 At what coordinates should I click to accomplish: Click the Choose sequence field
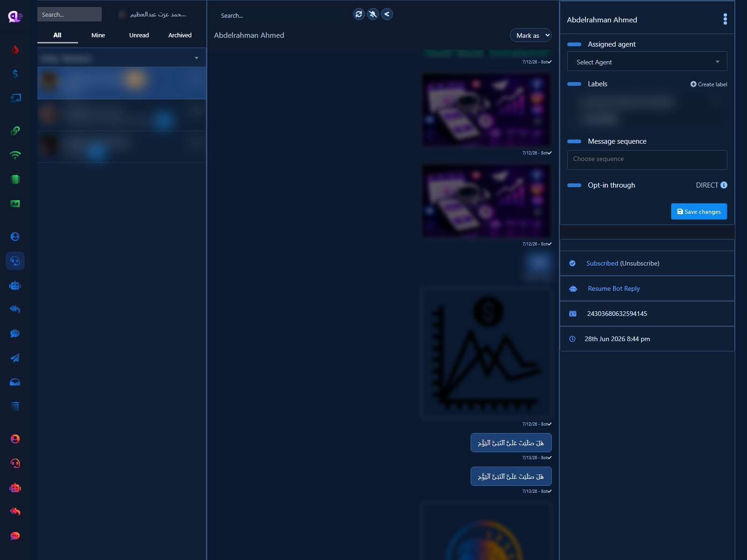pyautogui.click(x=647, y=160)
